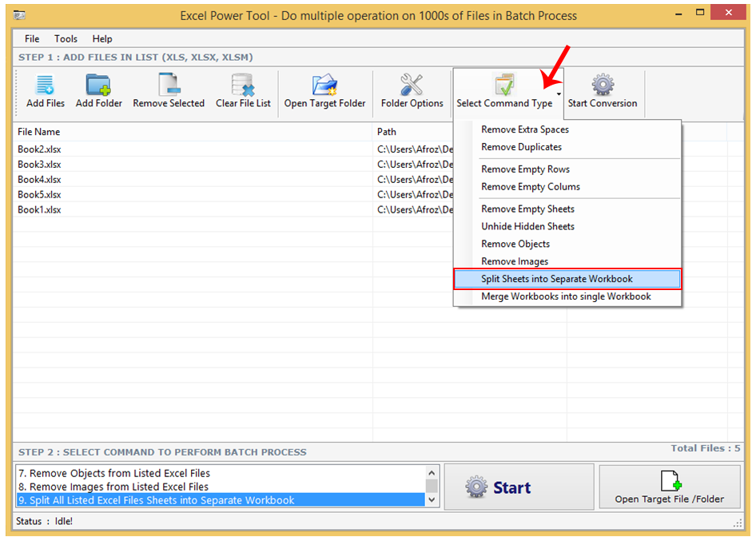Select Merge Workbooks into single Workbook
Viewport: 756px width, 541px height.
pos(567,296)
